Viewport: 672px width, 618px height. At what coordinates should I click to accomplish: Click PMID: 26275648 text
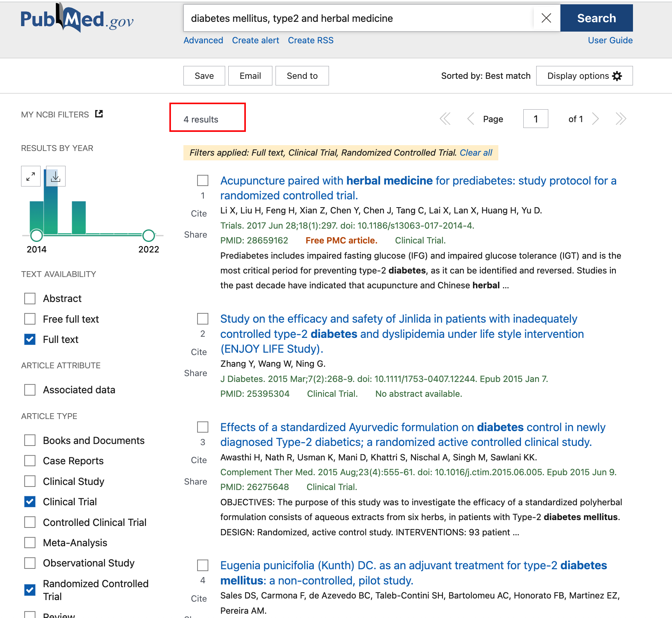254,487
